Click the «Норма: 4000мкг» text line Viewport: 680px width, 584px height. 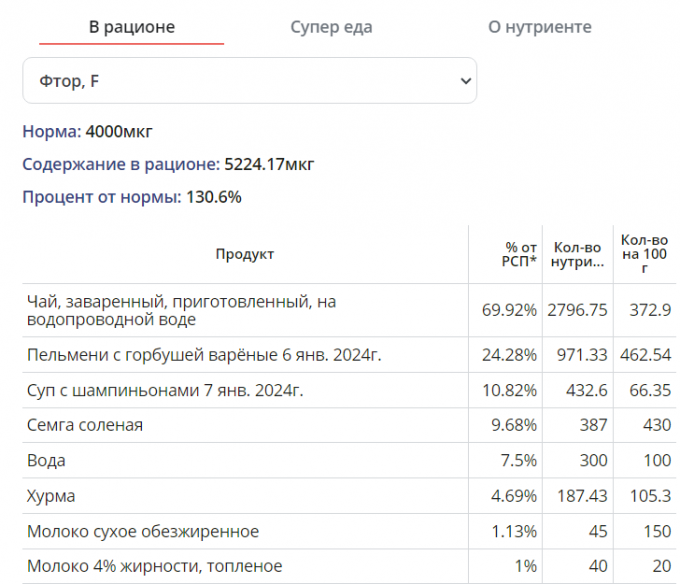coord(88,131)
